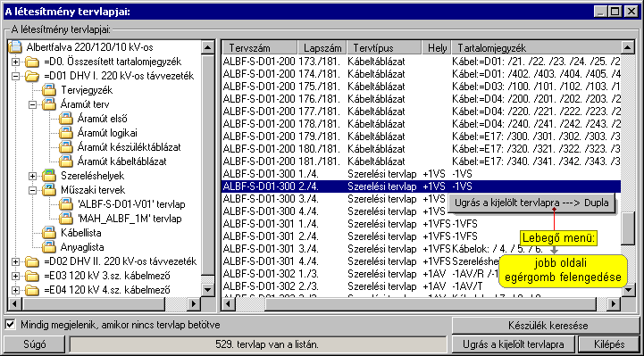Image resolution: width=644 pixels, height=356 pixels.
Task: Select highlighted row ALBF-S-D01-300 2./4.
Action: [421, 186]
